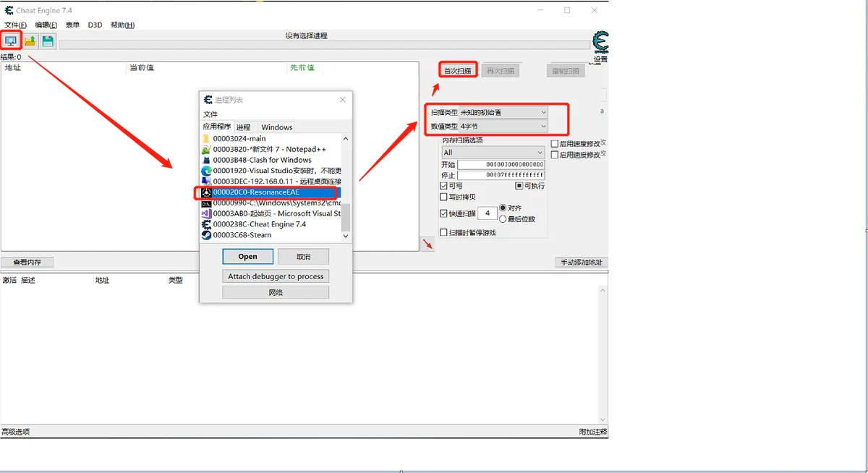Open the 编辑(E) menu
This screenshot has width=868, height=473.
pos(46,25)
